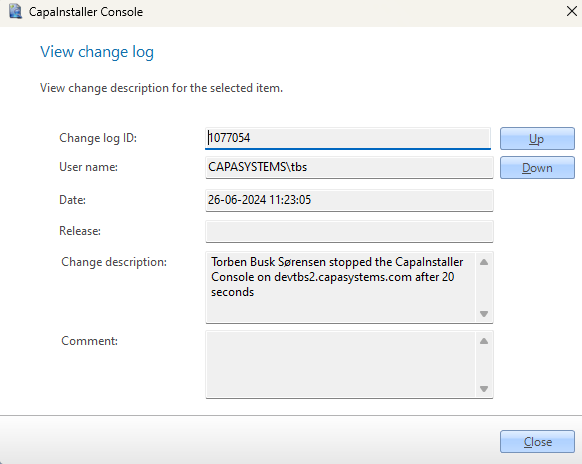Click the 'Change log ID:' label
The height and width of the screenshot is (464, 582).
click(x=98, y=138)
